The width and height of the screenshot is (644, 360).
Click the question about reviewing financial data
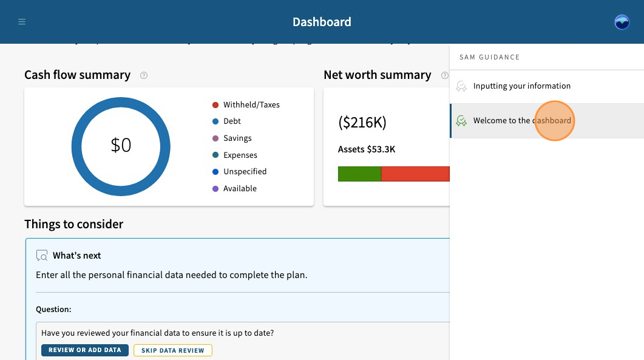pyautogui.click(x=157, y=333)
